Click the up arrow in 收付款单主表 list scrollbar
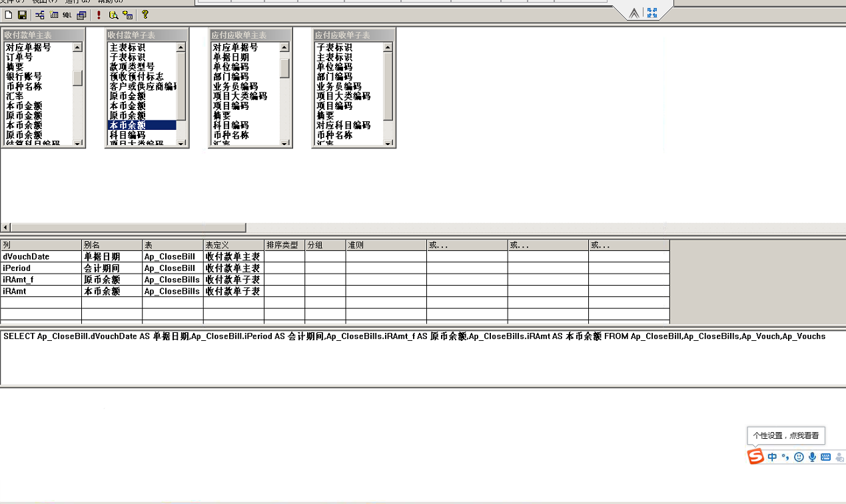846x504 pixels. point(78,47)
